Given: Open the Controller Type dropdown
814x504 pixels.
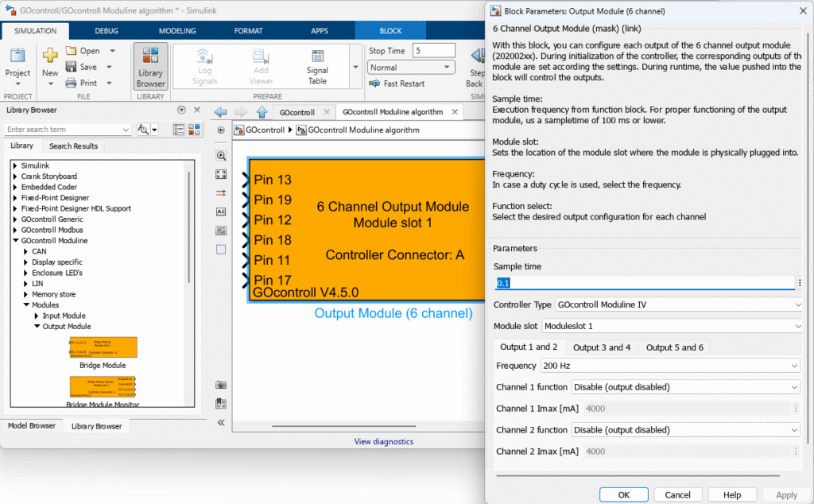Looking at the screenshot, I should click(x=678, y=304).
